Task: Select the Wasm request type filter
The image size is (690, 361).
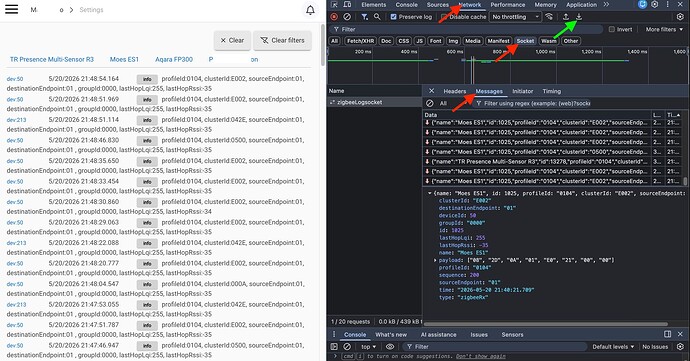Action: tap(548, 41)
